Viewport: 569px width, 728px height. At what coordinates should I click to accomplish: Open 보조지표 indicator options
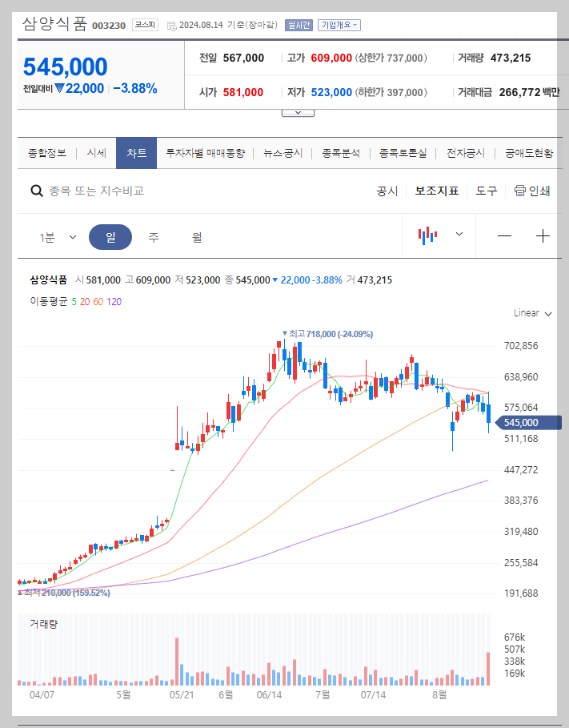pos(436,191)
